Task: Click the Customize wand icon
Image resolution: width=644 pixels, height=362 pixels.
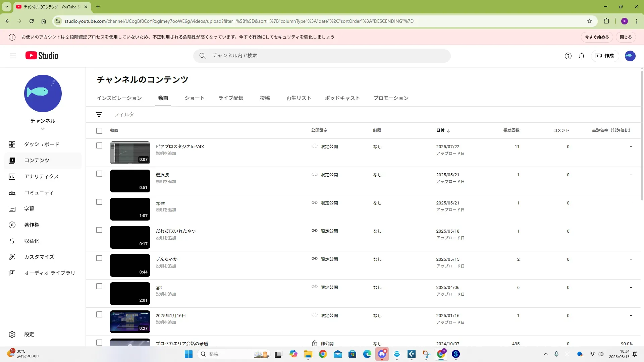Action: coord(12,257)
